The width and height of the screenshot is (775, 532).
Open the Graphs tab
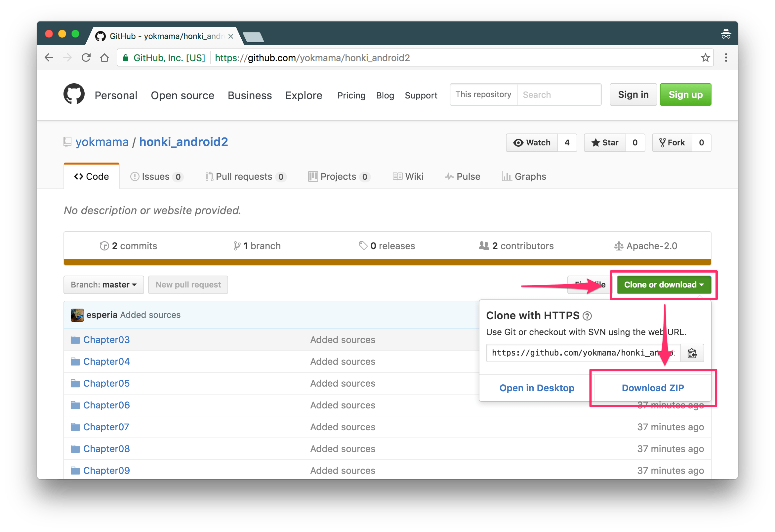coord(524,176)
